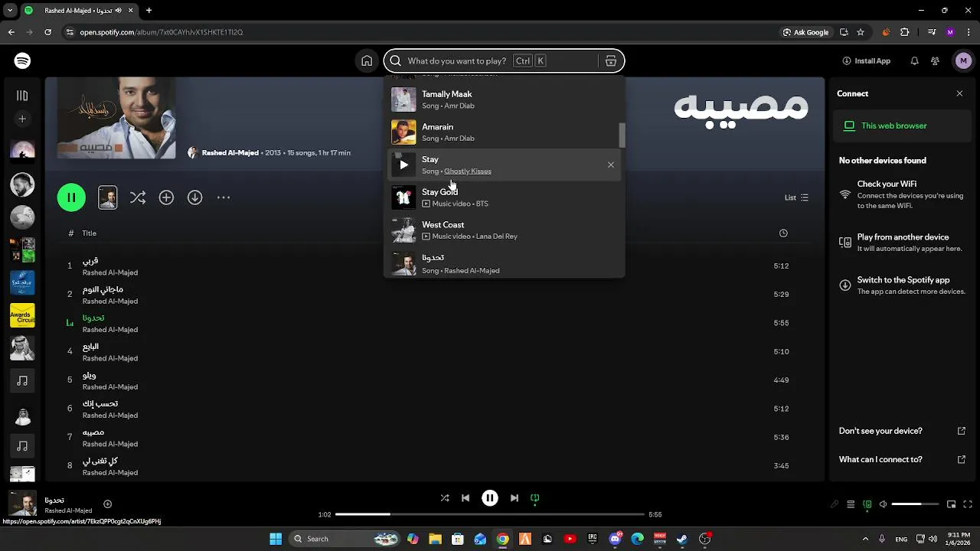
Task: Open the small album thumbnail beside pause button
Action: pyautogui.click(x=108, y=197)
